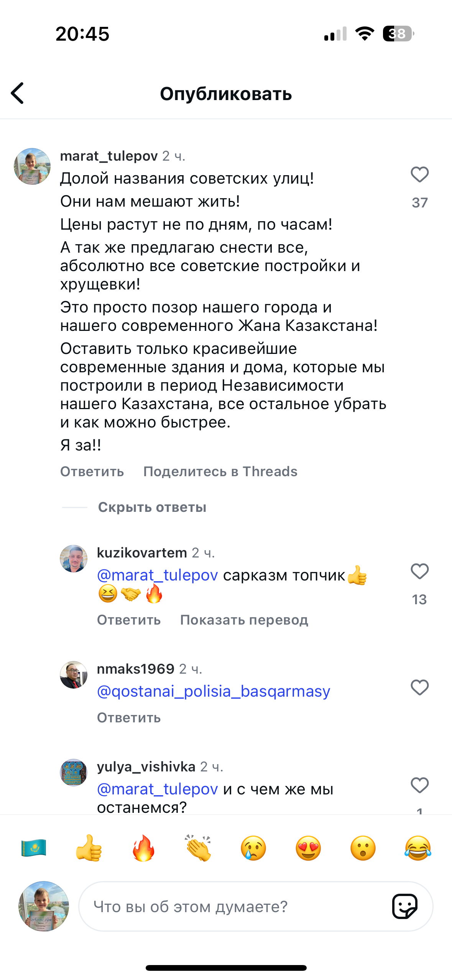Image resolution: width=452 pixels, height=980 pixels.
Task: Tap the back arrow icon
Action: coord(18,93)
